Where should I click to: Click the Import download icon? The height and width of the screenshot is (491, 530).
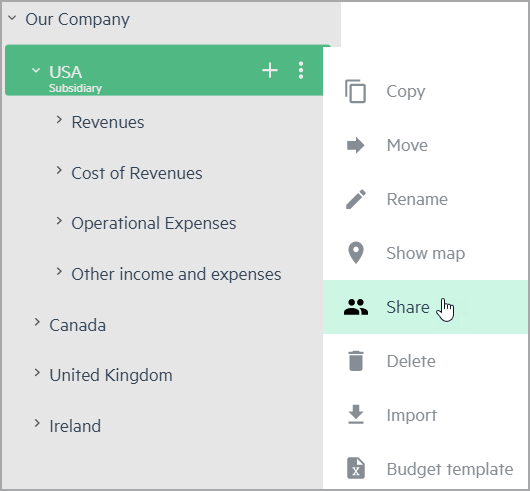coord(356,415)
